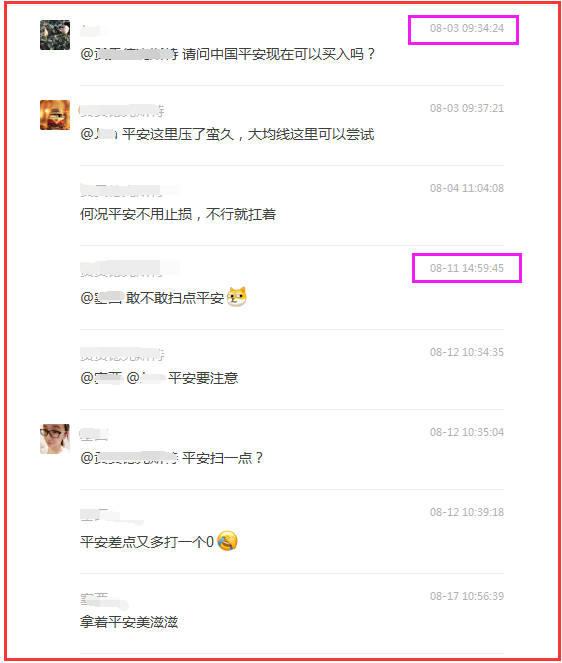Click the 08-03 09:37:21 timestamp
Viewport: 562px width, 663px height.
tap(467, 108)
